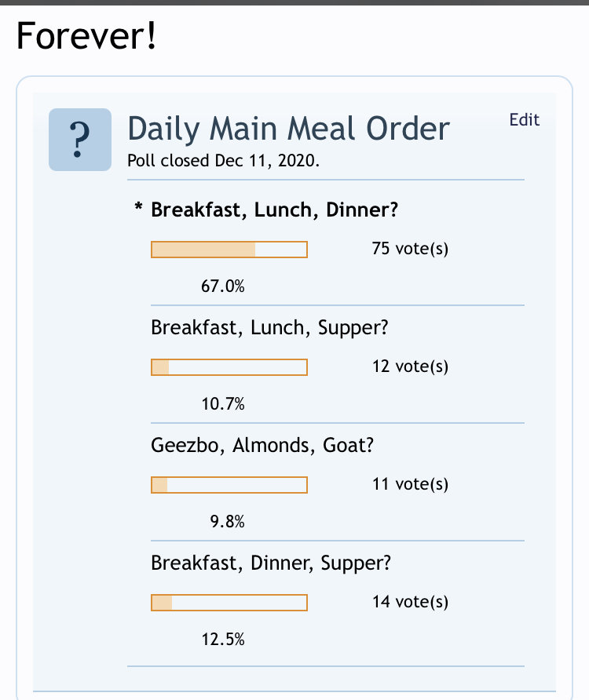The height and width of the screenshot is (700, 589).
Task: Click the 67.0% percentage label
Action: 222,286
